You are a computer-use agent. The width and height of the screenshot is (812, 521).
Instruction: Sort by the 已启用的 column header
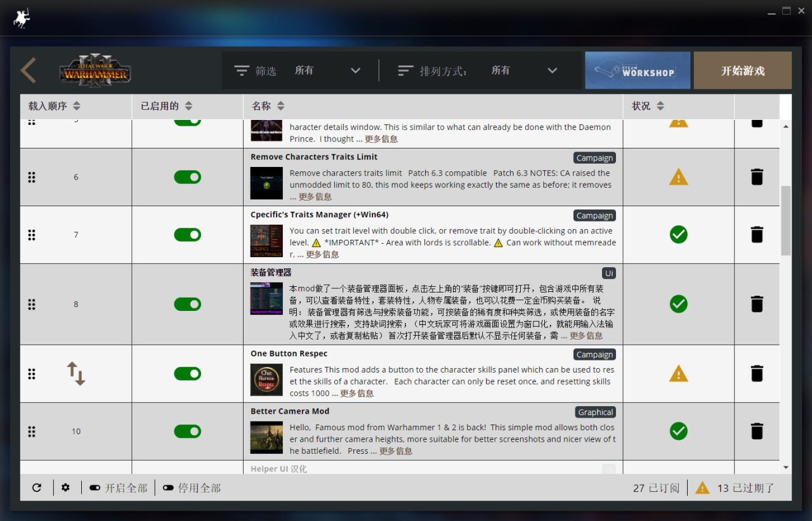tap(166, 106)
